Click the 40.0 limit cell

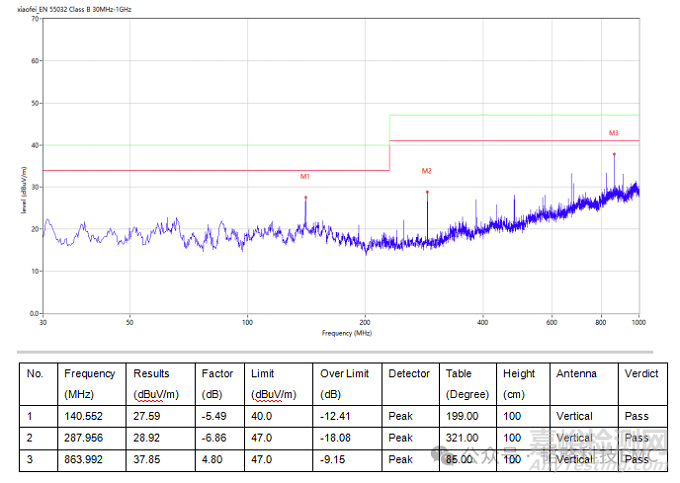click(x=263, y=416)
